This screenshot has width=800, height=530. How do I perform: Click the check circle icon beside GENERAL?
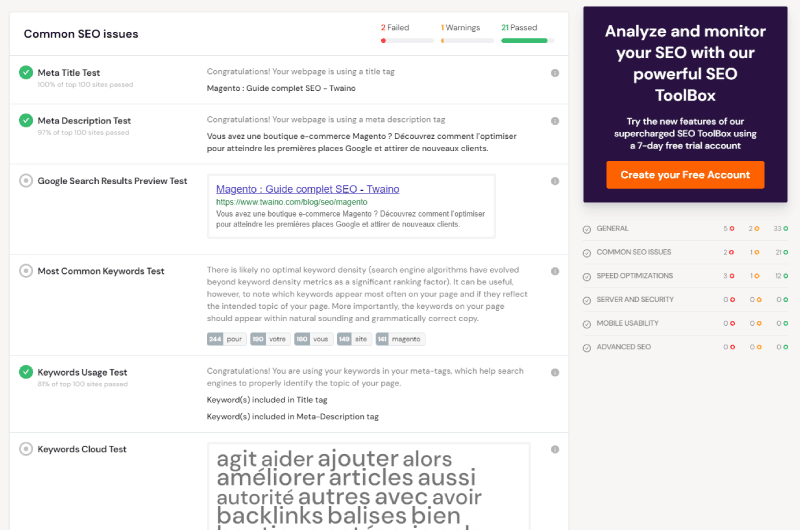[x=587, y=230]
